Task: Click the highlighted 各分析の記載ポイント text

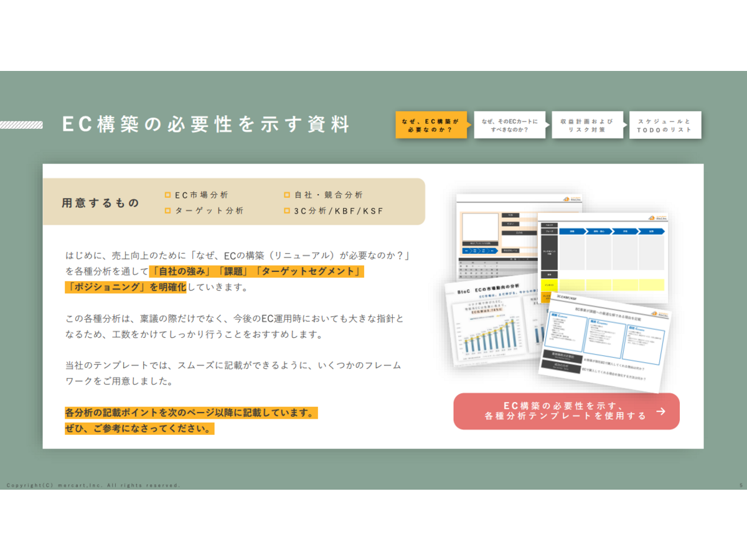Action: [190, 413]
